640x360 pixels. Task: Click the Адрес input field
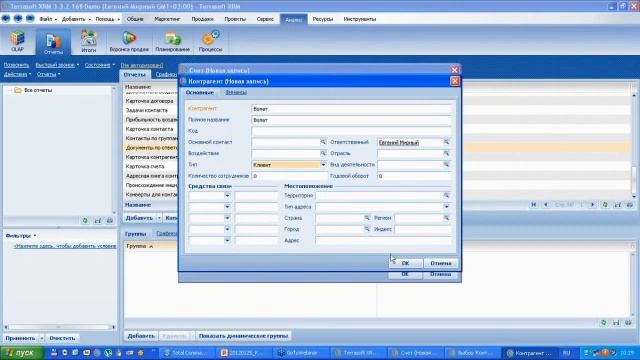[x=383, y=240]
